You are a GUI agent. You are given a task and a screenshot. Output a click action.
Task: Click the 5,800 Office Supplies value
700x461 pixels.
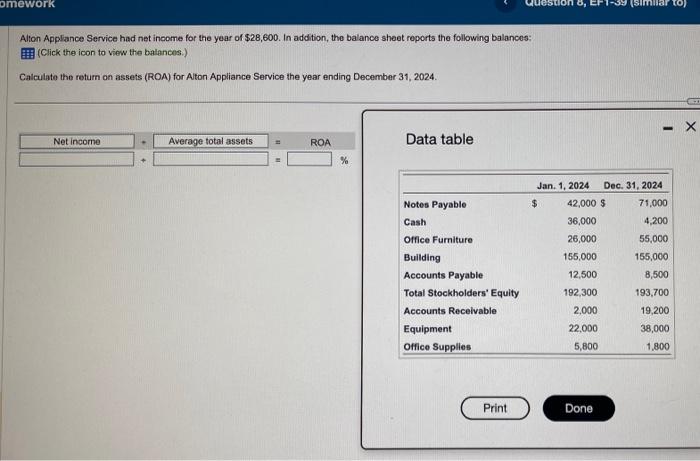click(x=586, y=346)
